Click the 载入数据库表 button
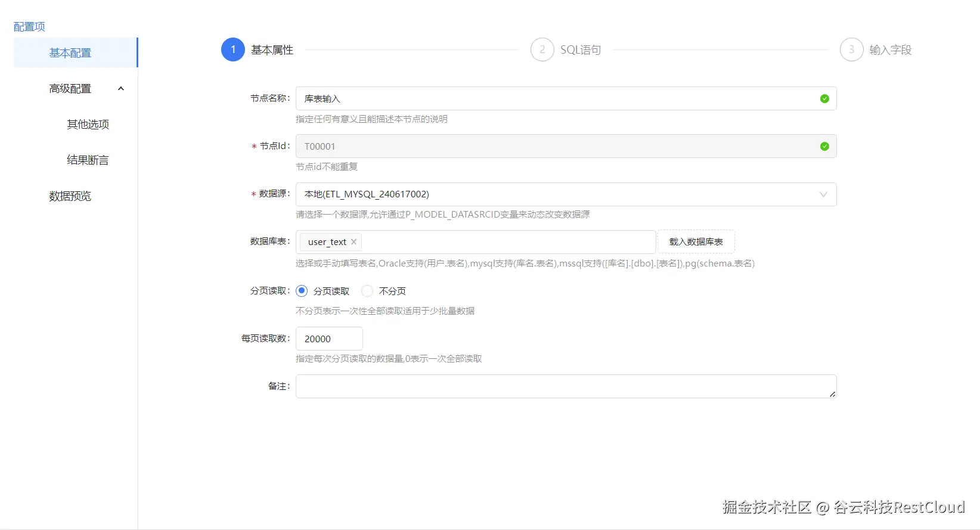 click(x=696, y=241)
